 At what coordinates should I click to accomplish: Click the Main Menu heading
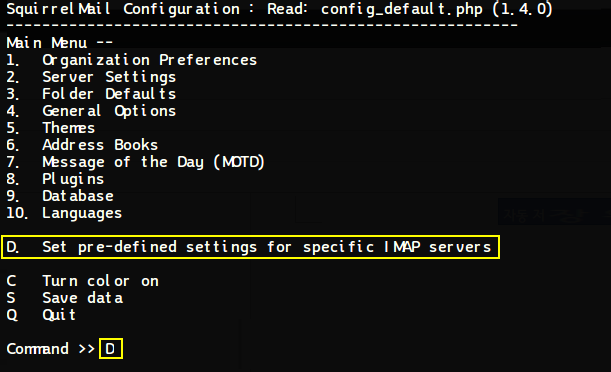point(60,43)
